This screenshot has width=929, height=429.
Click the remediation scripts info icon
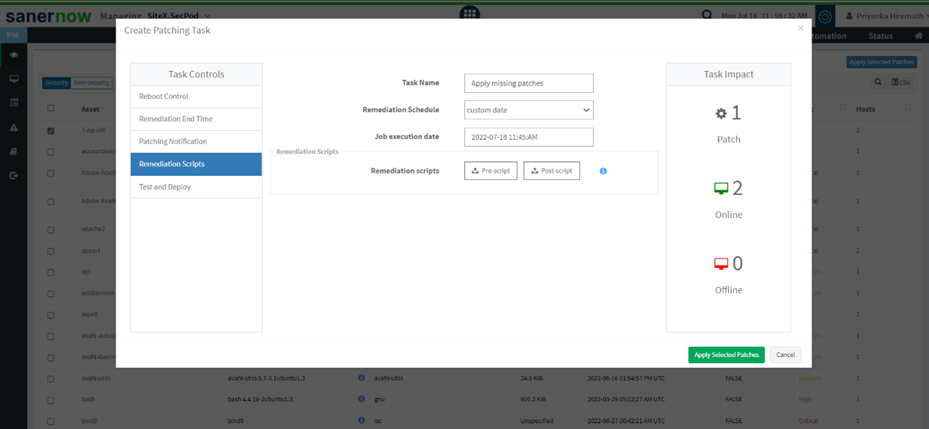point(603,171)
